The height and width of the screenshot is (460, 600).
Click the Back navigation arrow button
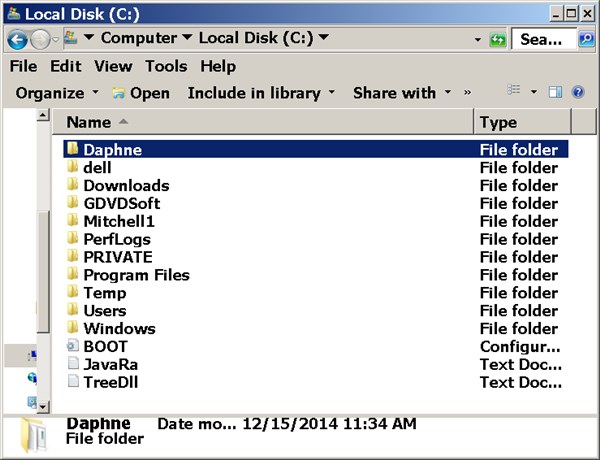pos(17,39)
